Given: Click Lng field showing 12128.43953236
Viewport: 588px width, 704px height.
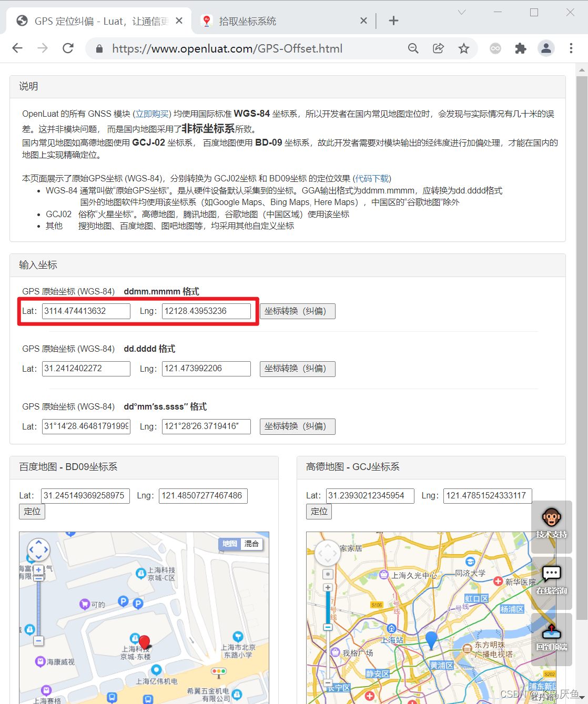Looking at the screenshot, I should [x=206, y=311].
